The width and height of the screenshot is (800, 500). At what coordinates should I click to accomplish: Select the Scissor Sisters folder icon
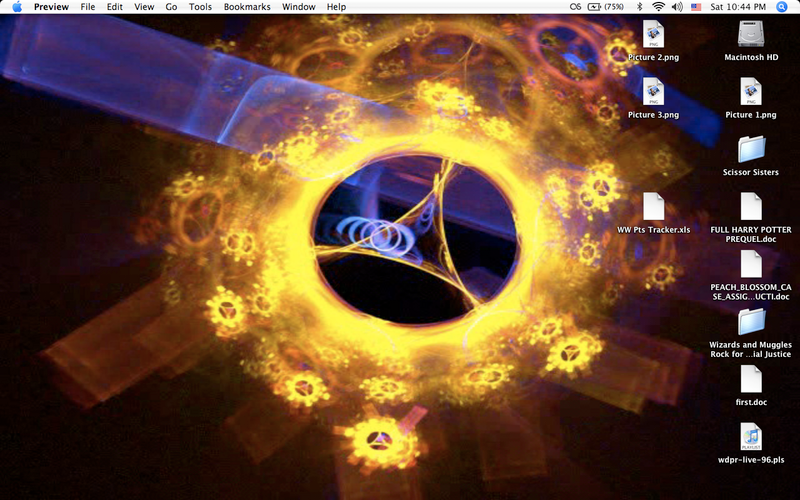coord(751,149)
